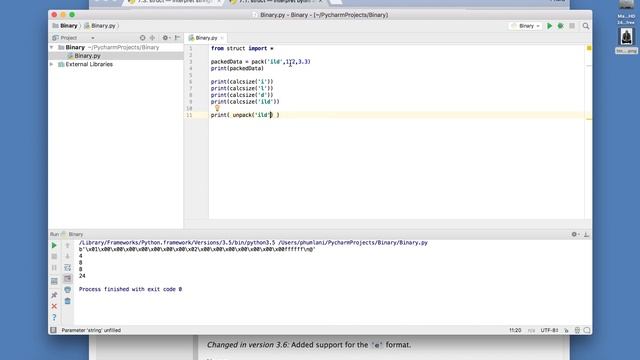The height and width of the screenshot is (360, 640).
Task: Hide the Run tool window
Action: coord(587,234)
